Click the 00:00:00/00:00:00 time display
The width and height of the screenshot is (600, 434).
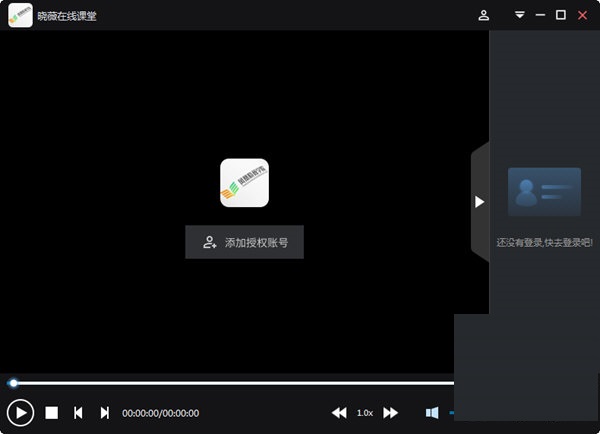[x=160, y=412]
